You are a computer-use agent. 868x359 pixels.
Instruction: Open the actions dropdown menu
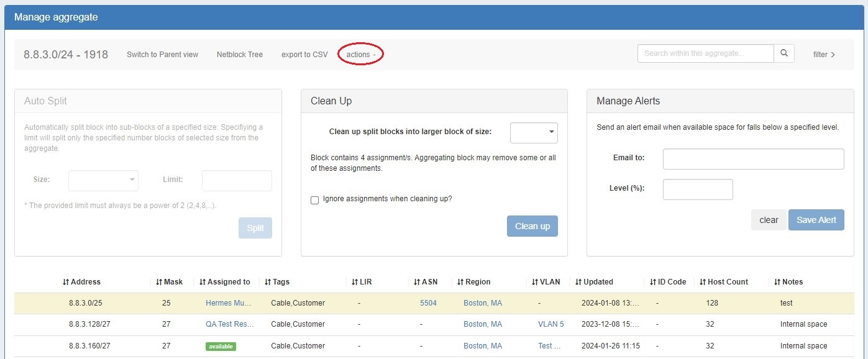361,55
